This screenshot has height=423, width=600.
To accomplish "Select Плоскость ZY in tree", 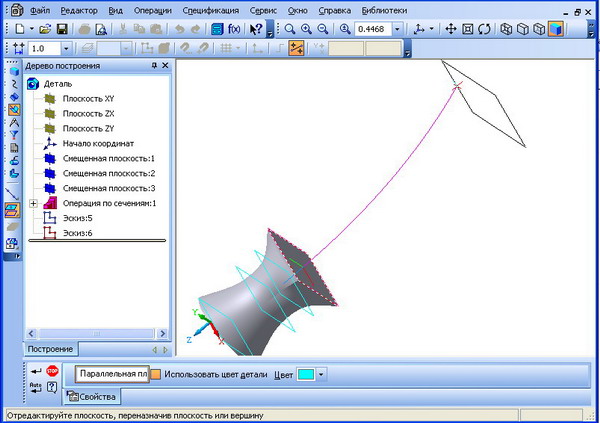I will [88, 129].
